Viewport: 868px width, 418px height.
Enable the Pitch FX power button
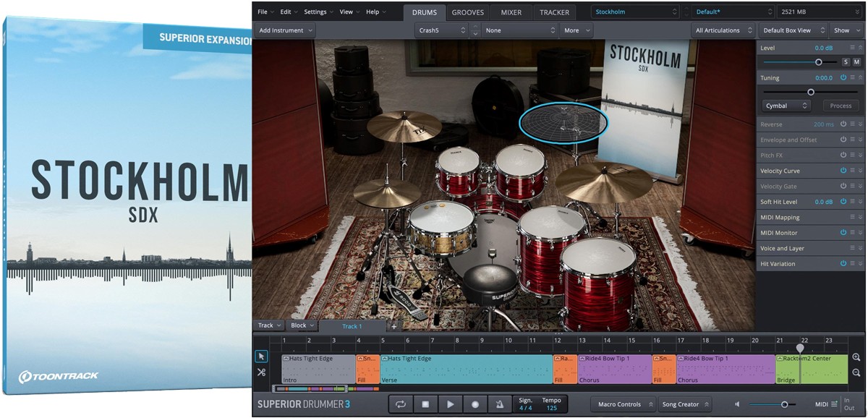click(843, 155)
